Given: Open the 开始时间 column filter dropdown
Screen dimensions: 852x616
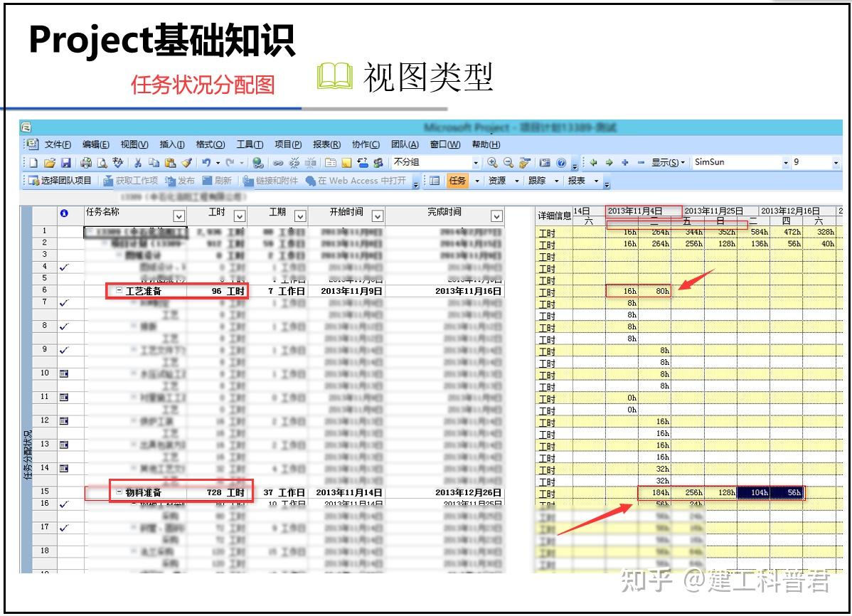Looking at the screenshot, I should tap(378, 216).
